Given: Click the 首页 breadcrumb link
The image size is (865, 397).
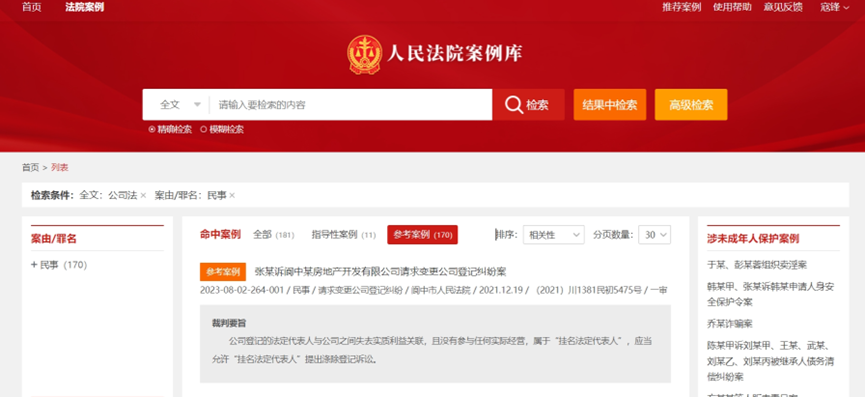Looking at the screenshot, I should point(30,168).
